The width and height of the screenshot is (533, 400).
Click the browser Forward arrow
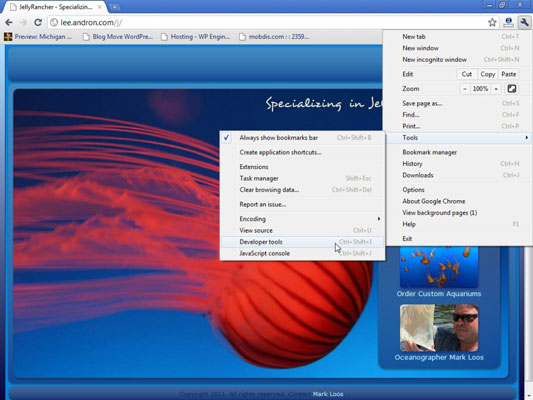[23, 22]
